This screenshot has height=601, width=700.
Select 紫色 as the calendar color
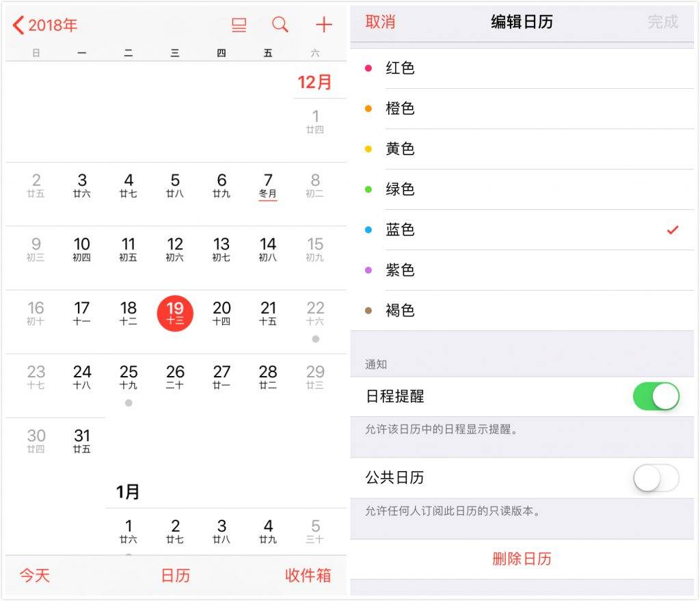pos(400,270)
